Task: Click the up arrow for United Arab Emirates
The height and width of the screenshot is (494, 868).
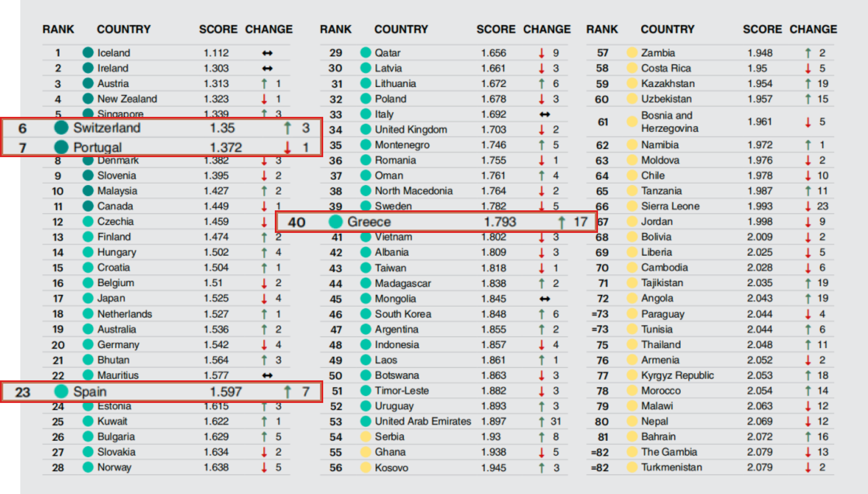Action: (x=542, y=421)
